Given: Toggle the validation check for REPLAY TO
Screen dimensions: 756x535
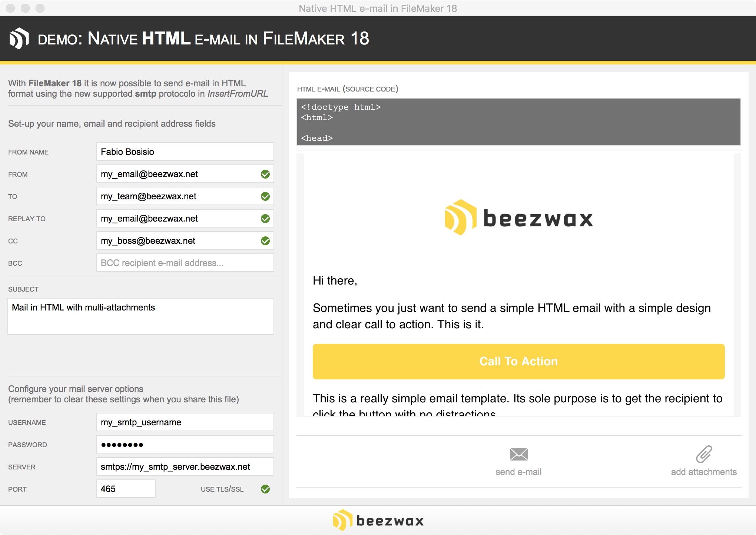Looking at the screenshot, I should point(265,218).
